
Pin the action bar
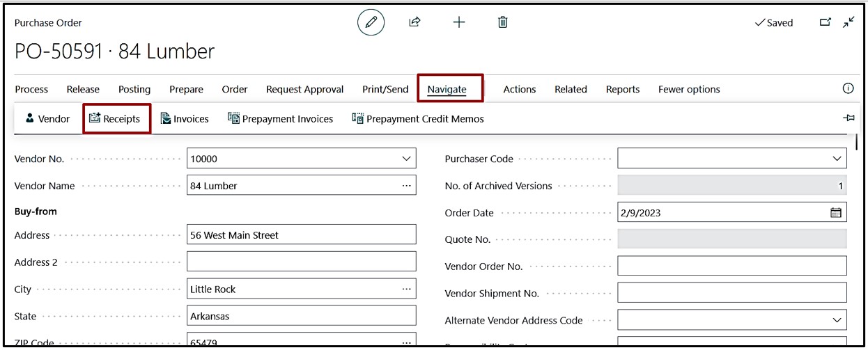coord(848,118)
